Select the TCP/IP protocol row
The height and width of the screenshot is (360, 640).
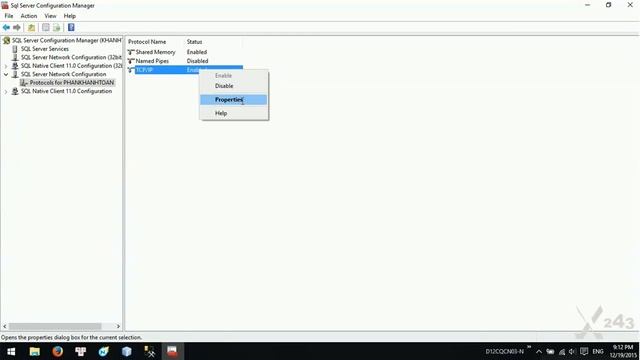[185, 70]
